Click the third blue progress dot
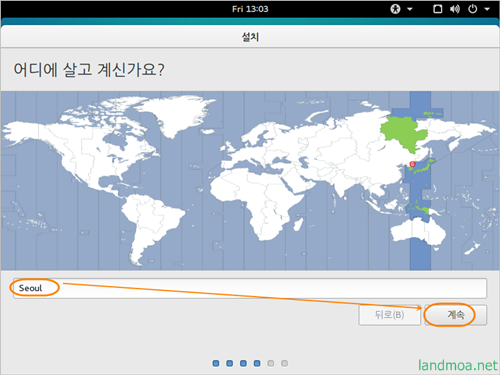 (243, 363)
